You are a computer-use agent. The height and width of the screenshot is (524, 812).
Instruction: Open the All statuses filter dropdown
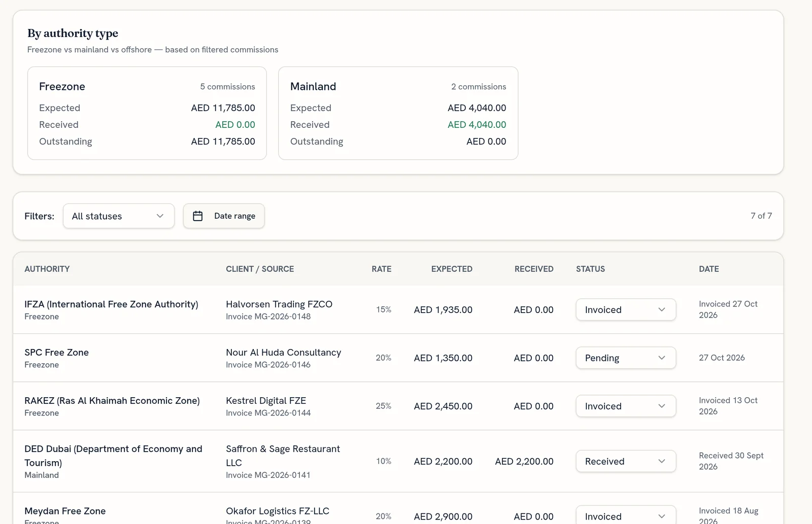pyautogui.click(x=119, y=216)
